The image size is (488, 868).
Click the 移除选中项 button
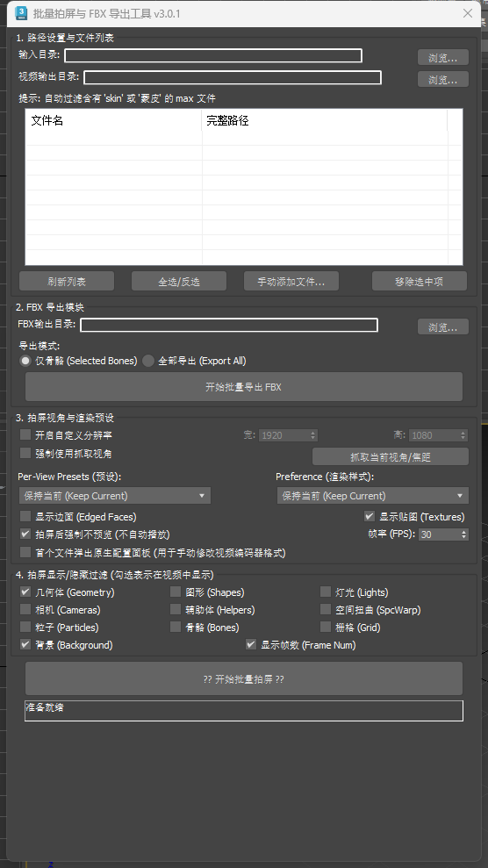(x=419, y=281)
